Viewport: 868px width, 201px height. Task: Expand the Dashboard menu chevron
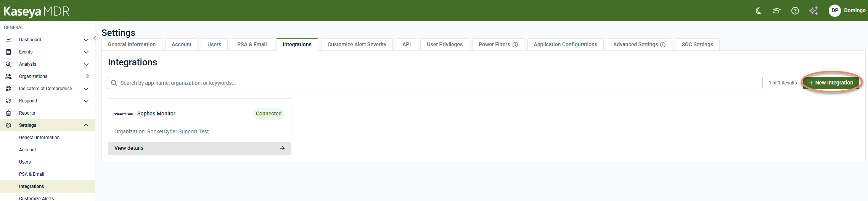click(86, 40)
